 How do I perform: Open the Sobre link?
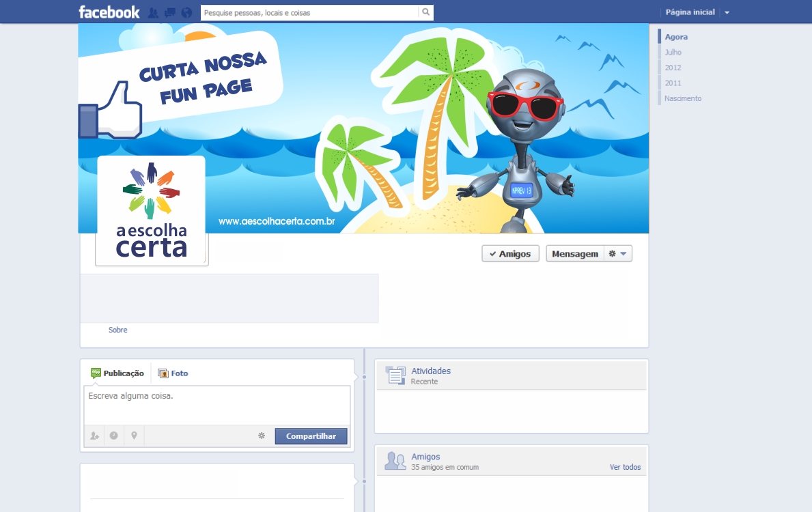pyautogui.click(x=118, y=330)
